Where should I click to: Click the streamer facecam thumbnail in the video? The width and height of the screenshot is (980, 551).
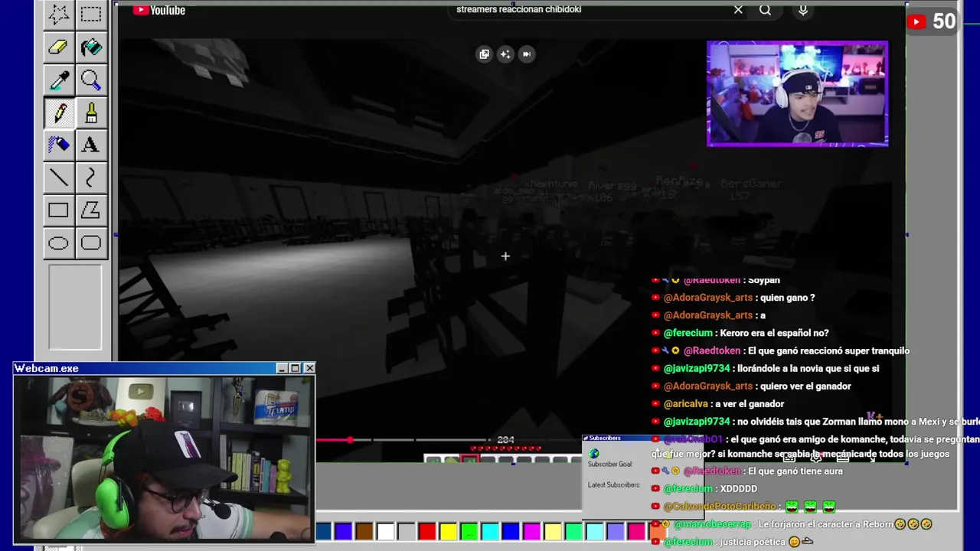click(797, 93)
